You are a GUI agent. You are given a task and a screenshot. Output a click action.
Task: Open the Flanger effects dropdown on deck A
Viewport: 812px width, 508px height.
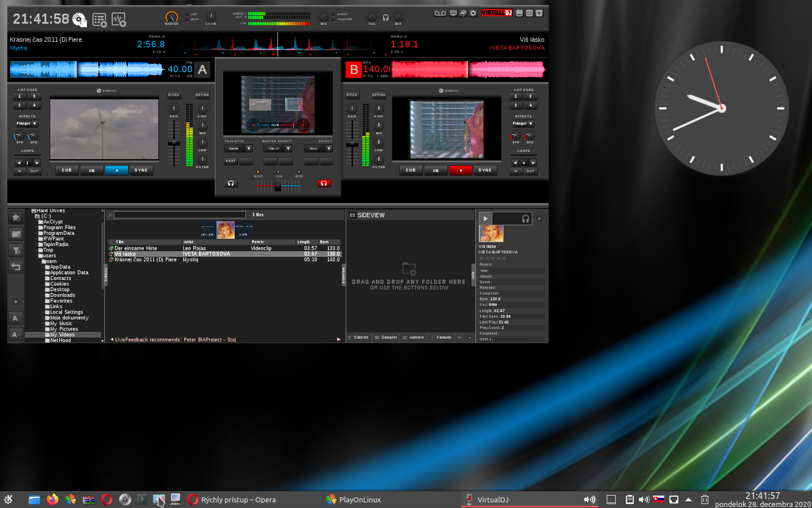pyautogui.click(x=27, y=124)
